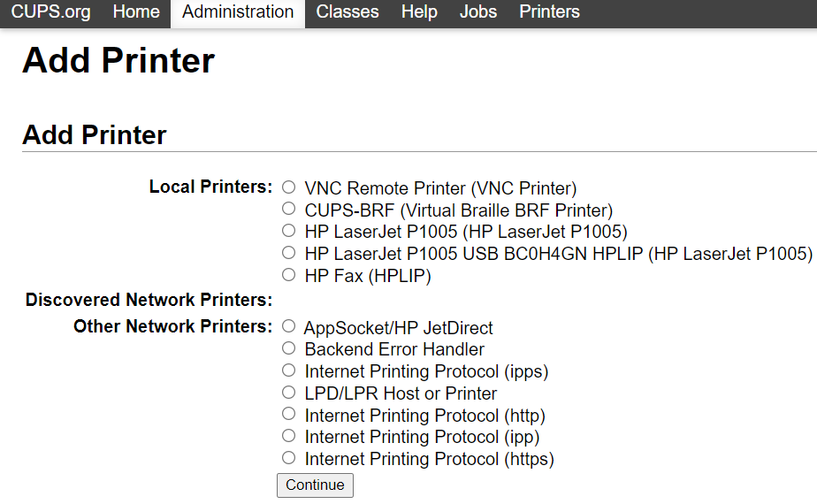Open the CUPS.org link
The height and width of the screenshot is (504, 817).
50,12
